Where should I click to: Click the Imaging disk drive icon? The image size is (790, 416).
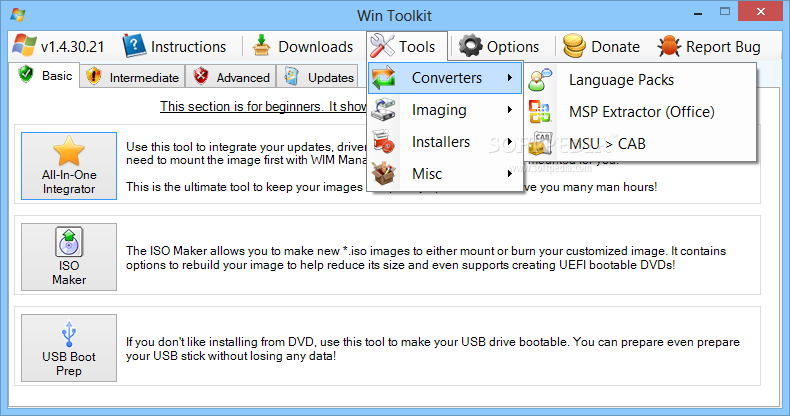click(x=383, y=109)
